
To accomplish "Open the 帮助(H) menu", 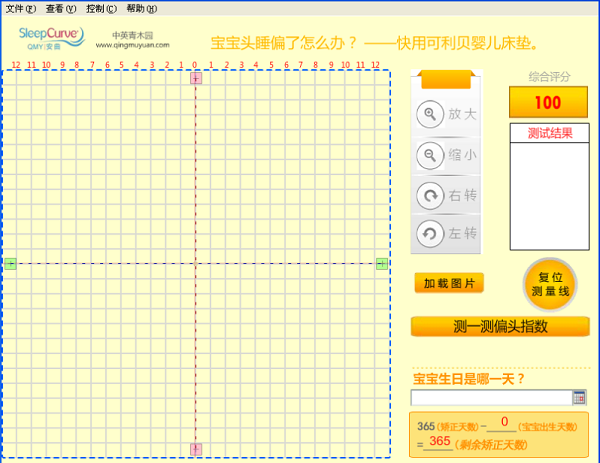I will 142,8.
